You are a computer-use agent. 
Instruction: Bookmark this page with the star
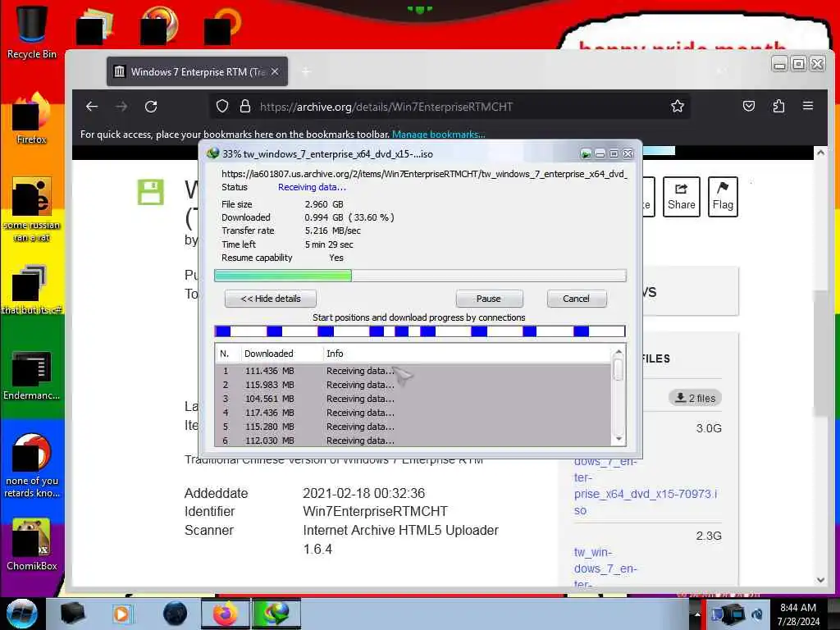point(677,106)
